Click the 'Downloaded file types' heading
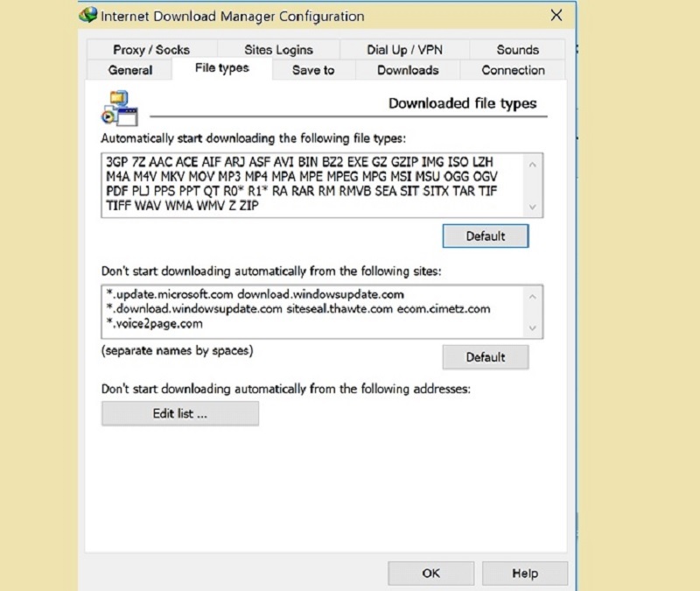The width and height of the screenshot is (700, 591). click(462, 103)
